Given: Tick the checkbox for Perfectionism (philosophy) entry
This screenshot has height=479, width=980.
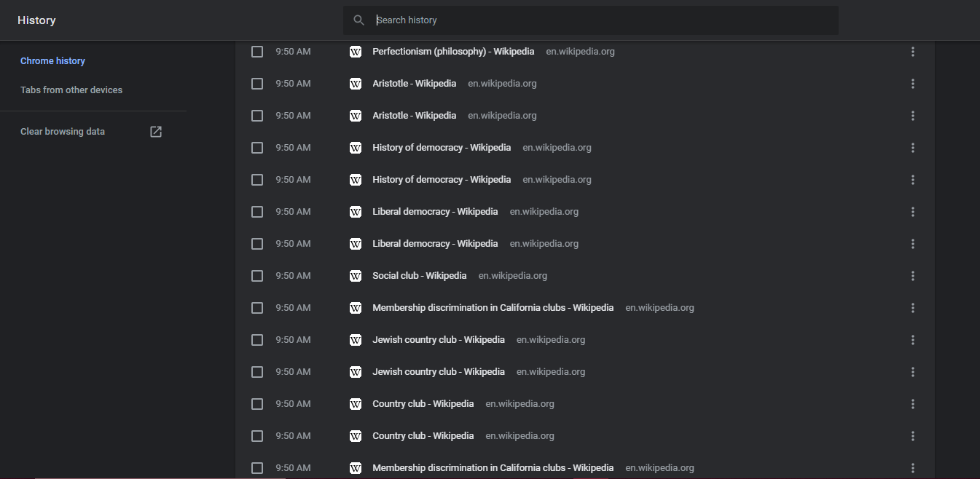Looking at the screenshot, I should tap(257, 52).
